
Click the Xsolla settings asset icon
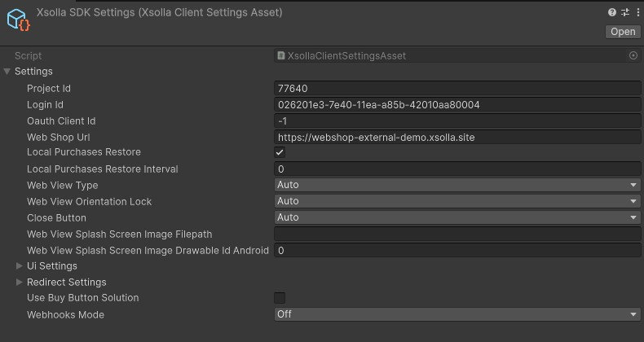pos(18,20)
